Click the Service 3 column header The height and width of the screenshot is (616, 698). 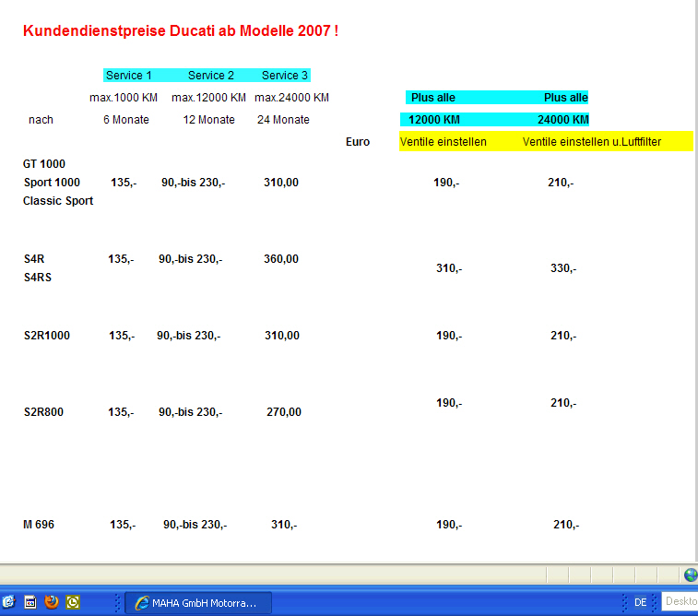(x=284, y=76)
